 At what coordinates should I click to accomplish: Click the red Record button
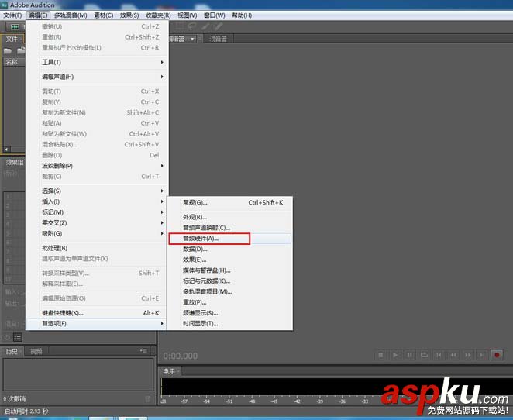pyautogui.click(x=497, y=355)
